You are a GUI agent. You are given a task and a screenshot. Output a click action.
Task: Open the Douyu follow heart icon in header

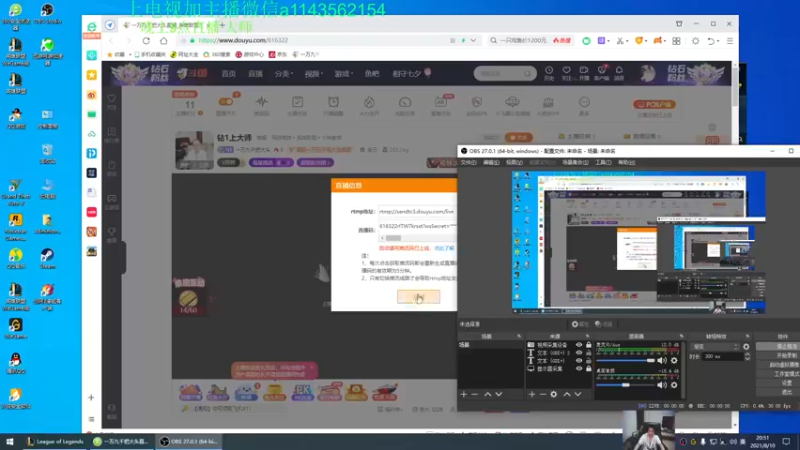566,73
